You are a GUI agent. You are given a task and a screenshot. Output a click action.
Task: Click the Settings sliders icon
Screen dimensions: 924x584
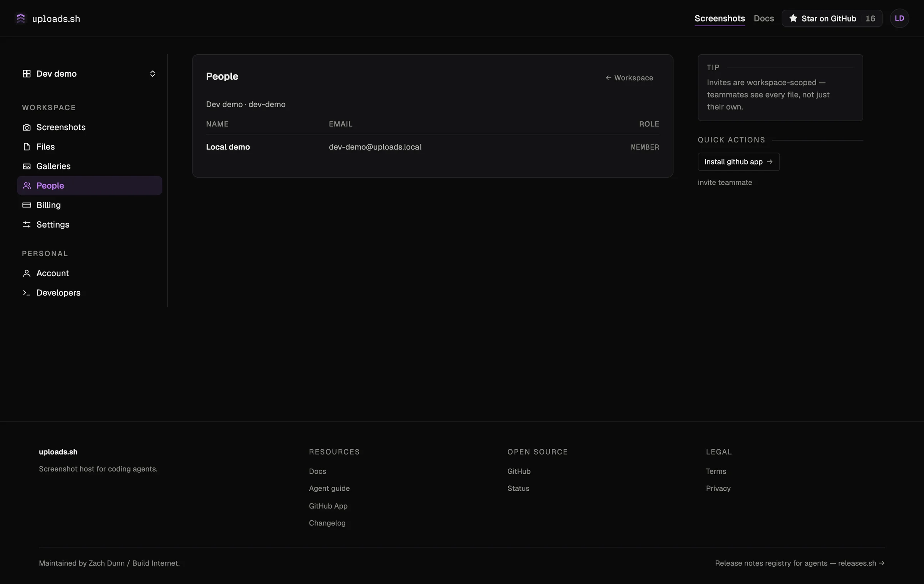pos(27,225)
